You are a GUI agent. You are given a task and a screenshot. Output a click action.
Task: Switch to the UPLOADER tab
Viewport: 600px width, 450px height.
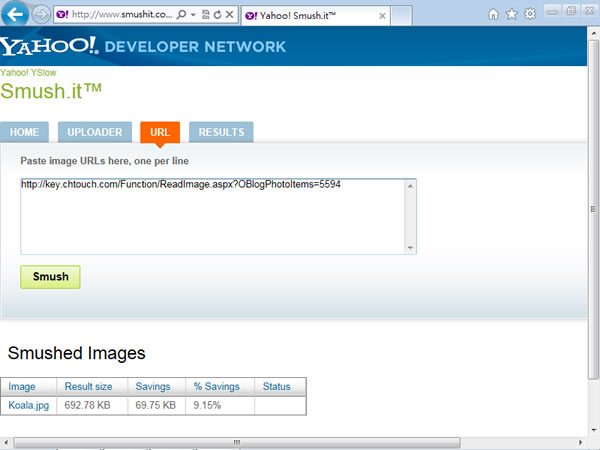[95, 132]
